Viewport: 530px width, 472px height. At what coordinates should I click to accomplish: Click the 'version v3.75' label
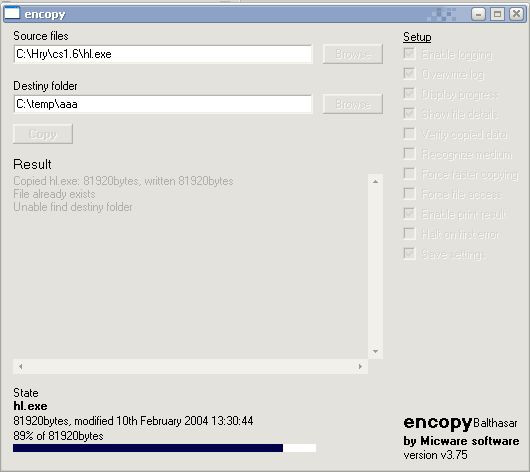click(x=435, y=455)
